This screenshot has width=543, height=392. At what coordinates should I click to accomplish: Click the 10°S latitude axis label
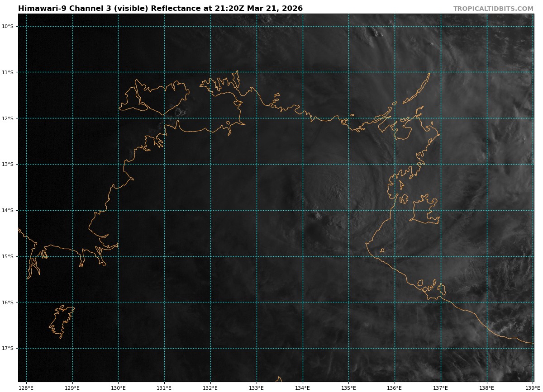(8, 26)
